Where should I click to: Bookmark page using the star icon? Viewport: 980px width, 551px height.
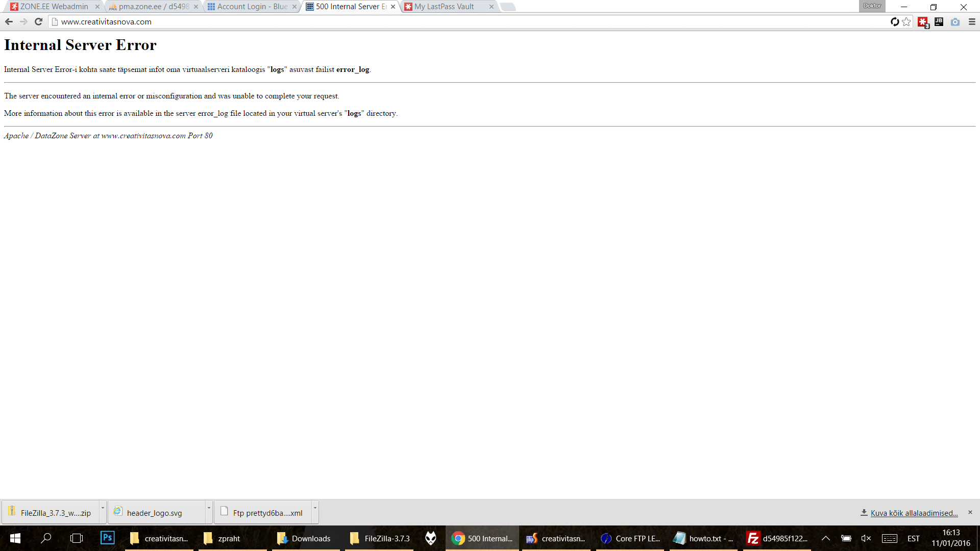(906, 21)
